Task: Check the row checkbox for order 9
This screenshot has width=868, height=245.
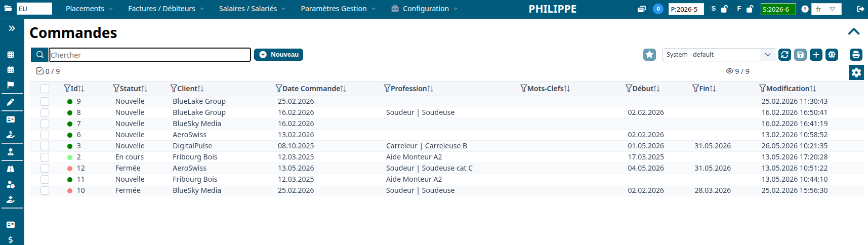Action: 45,101
